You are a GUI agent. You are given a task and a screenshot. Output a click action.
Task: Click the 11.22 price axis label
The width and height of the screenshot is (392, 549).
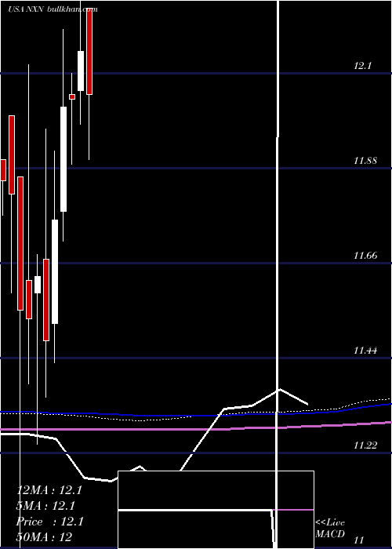[365, 445]
